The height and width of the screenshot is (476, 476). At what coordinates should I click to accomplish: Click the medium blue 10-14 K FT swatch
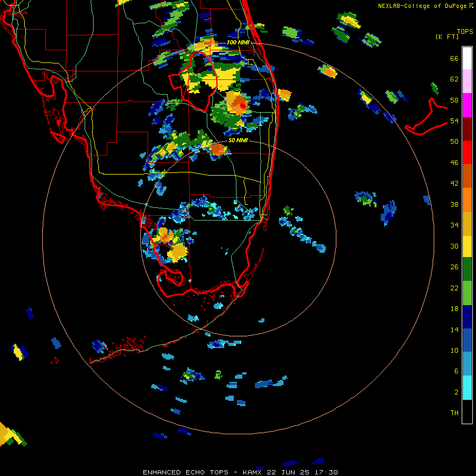(467, 340)
